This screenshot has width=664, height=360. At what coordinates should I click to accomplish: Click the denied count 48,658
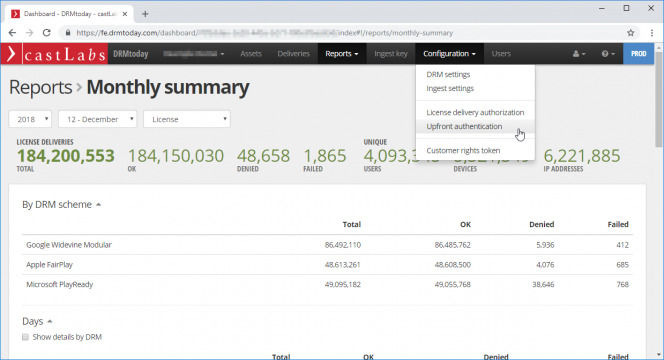pos(263,156)
